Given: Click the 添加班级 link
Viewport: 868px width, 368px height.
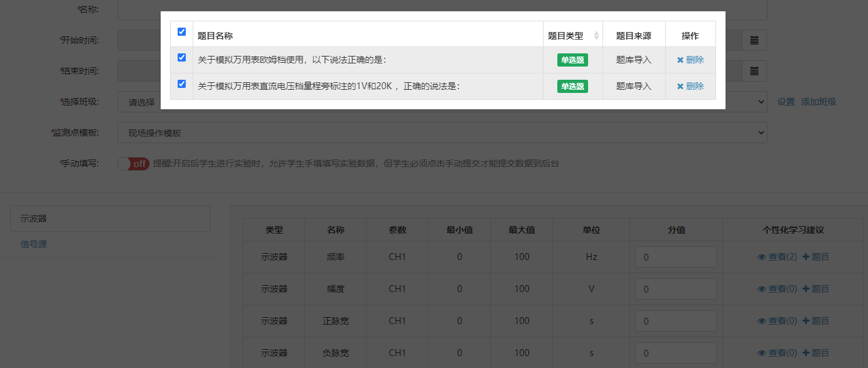Looking at the screenshot, I should point(818,102).
